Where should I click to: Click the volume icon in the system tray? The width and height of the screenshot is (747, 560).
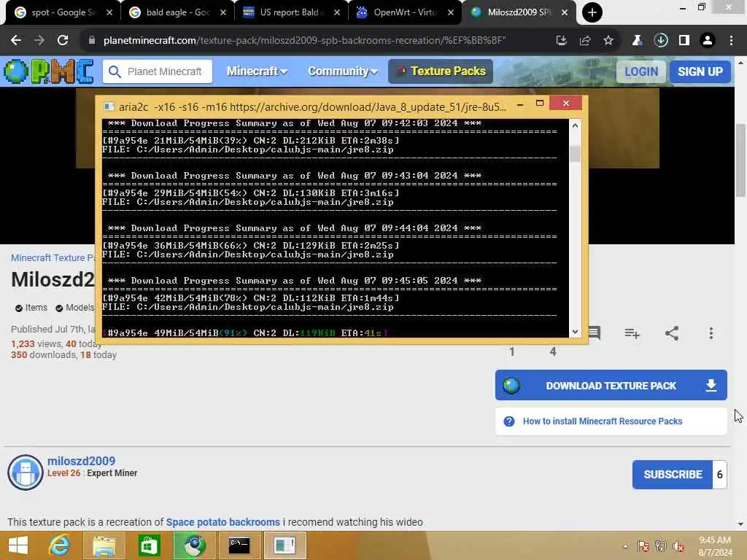coord(678,546)
